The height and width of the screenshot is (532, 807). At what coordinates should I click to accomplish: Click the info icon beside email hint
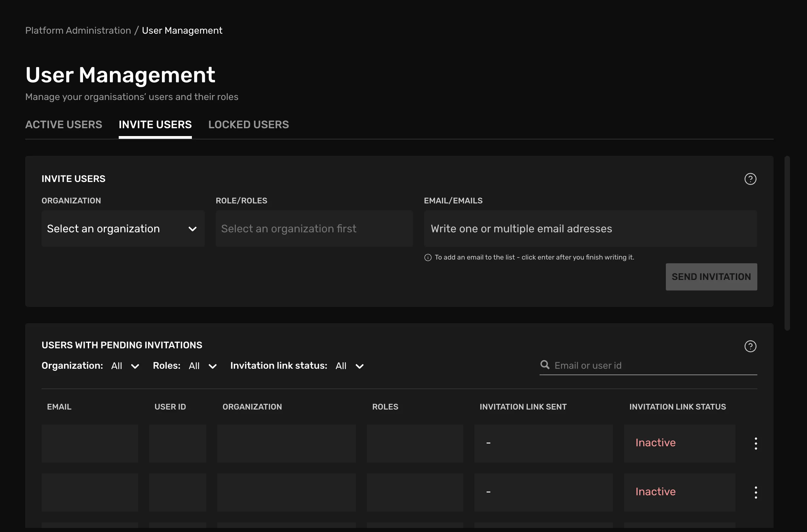click(428, 257)
